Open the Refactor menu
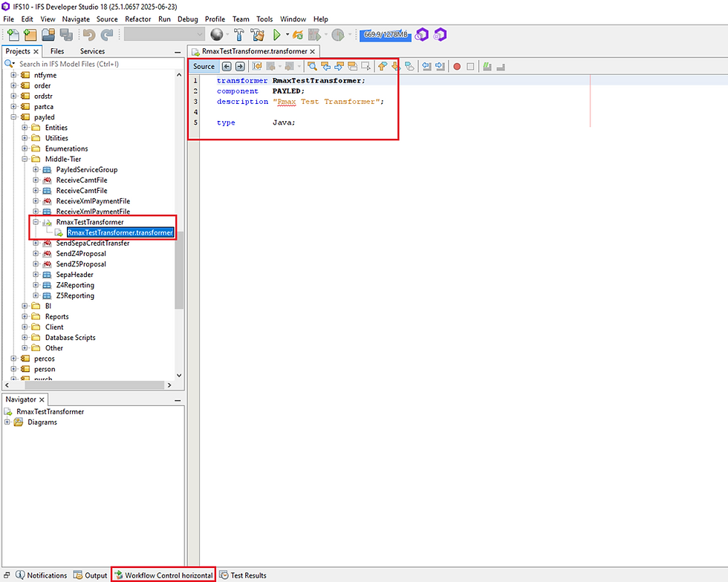The height and width of the screenshot is (582, 728). pos(138,19)
